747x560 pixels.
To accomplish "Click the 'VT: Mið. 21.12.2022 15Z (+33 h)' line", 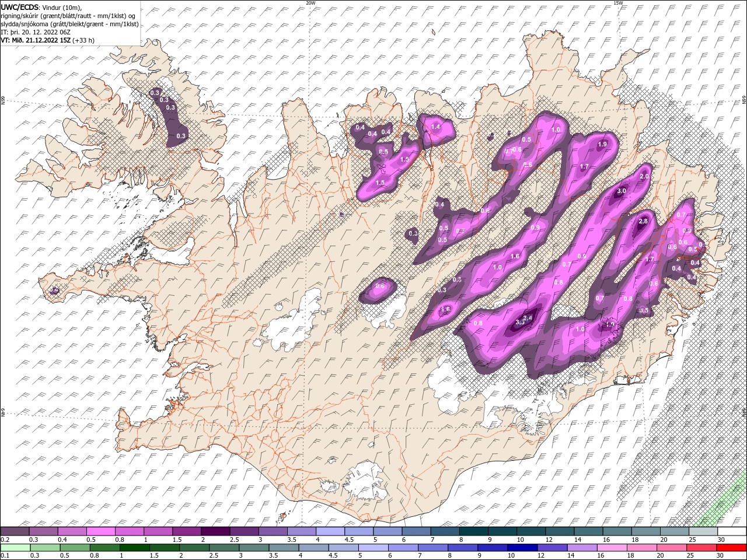I will pos(47,40).
